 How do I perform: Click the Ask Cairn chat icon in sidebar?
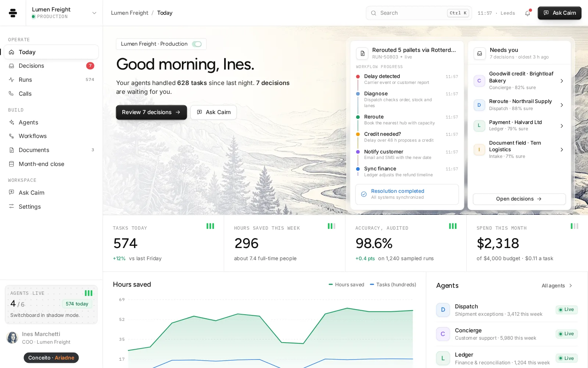(11, 192)
